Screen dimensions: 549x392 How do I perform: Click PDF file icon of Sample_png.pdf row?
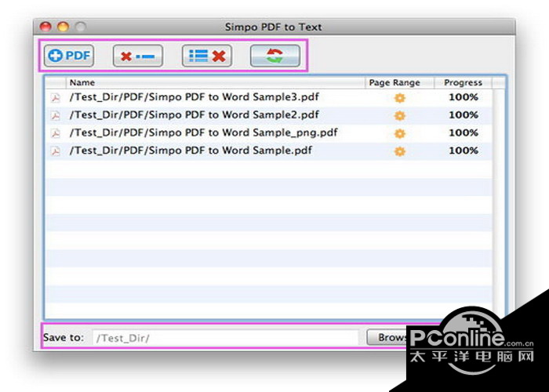56,133
